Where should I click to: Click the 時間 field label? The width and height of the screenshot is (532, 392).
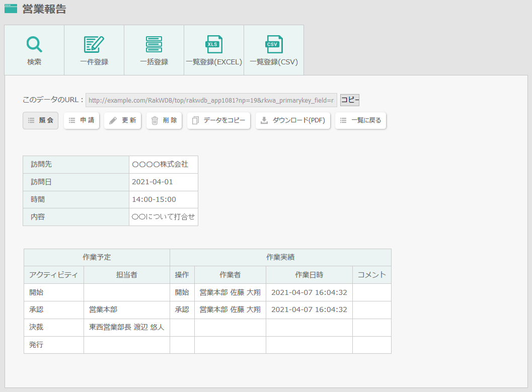(x=38, y=199)
